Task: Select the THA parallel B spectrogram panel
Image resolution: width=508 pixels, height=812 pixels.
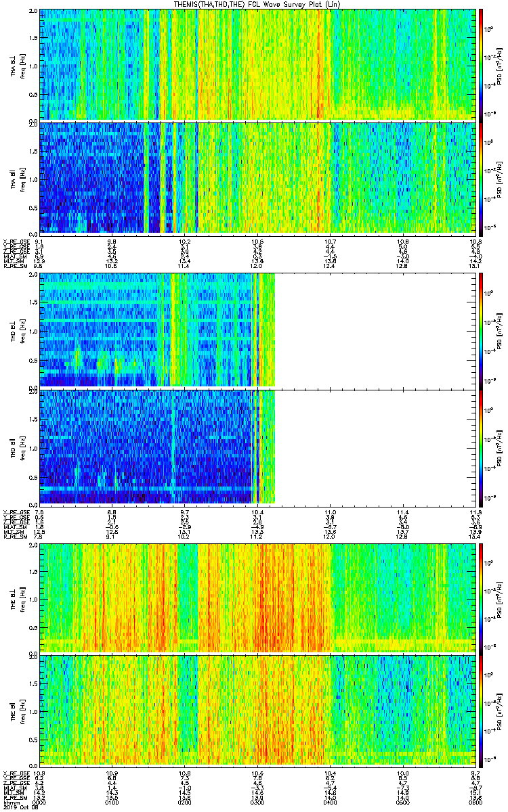Action: (257, 178)
